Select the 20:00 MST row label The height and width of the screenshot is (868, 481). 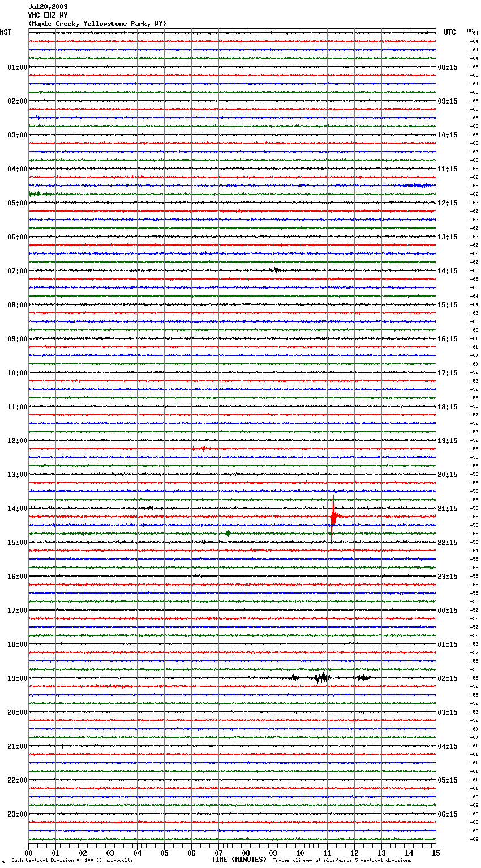[18, 712]
